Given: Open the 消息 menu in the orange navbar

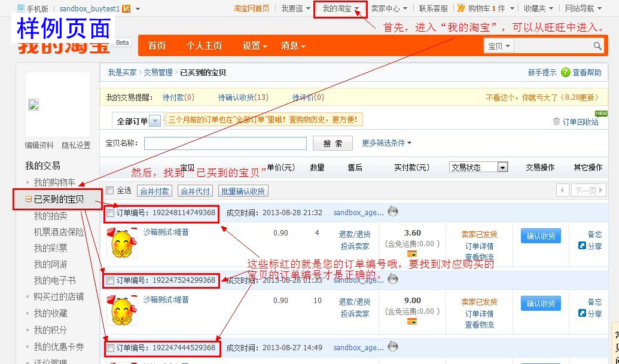Looking at the screenshot, I should pos(291,45).
